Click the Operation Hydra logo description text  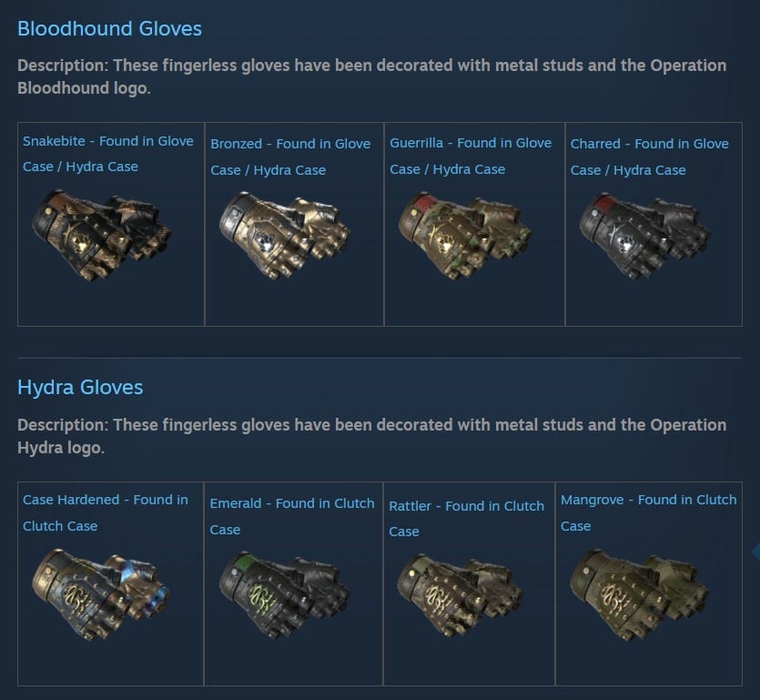coord(371,436)
